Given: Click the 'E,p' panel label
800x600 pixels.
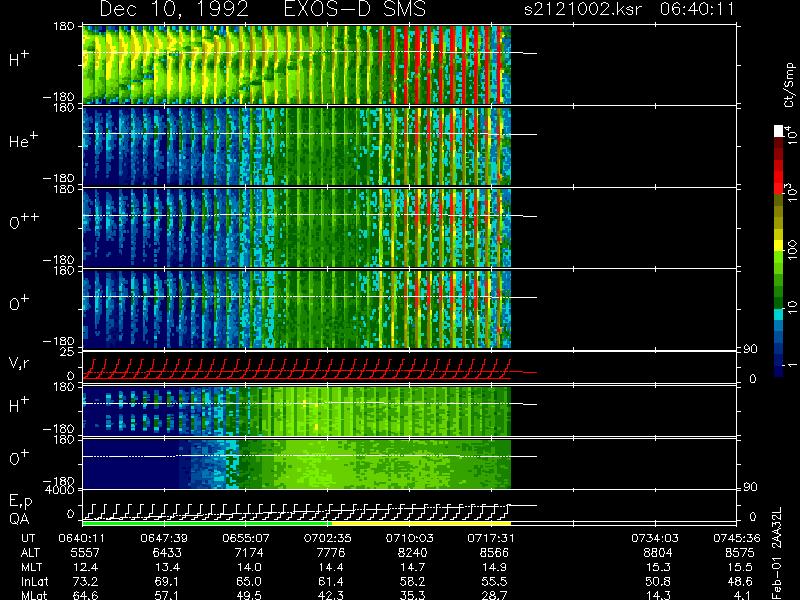Looking at the screenshot, I should [21, 502].
